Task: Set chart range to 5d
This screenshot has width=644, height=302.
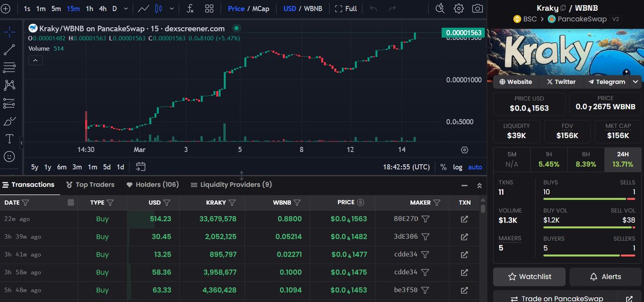Action: click(x=107, y=167)
